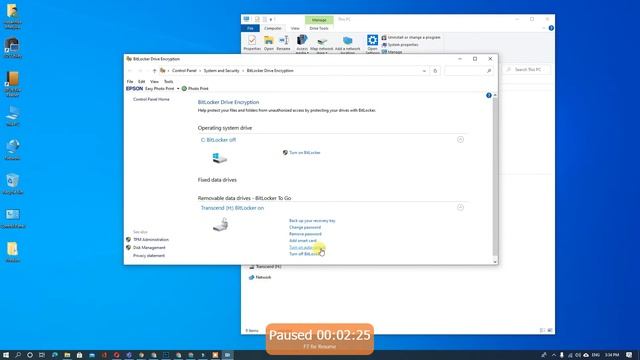Click the Control Panel search field
The width and height of the screenshot is (640, 360).
(468, 71)
